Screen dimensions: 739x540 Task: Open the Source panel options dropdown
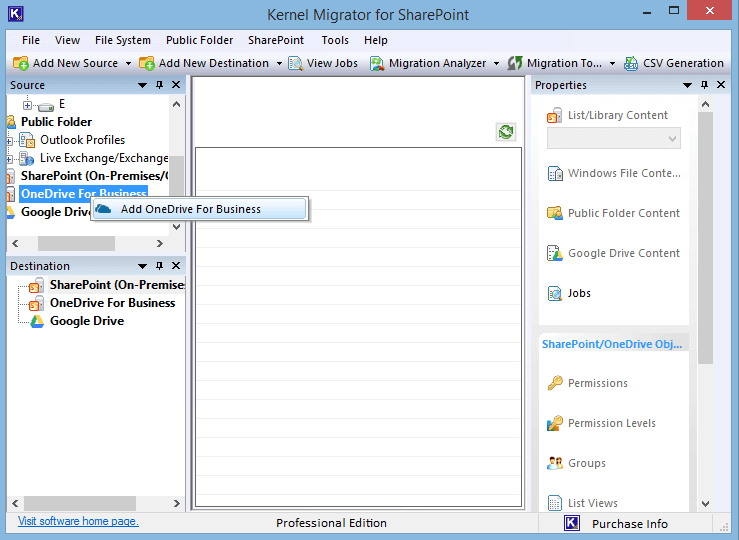[x=142, y=85]
